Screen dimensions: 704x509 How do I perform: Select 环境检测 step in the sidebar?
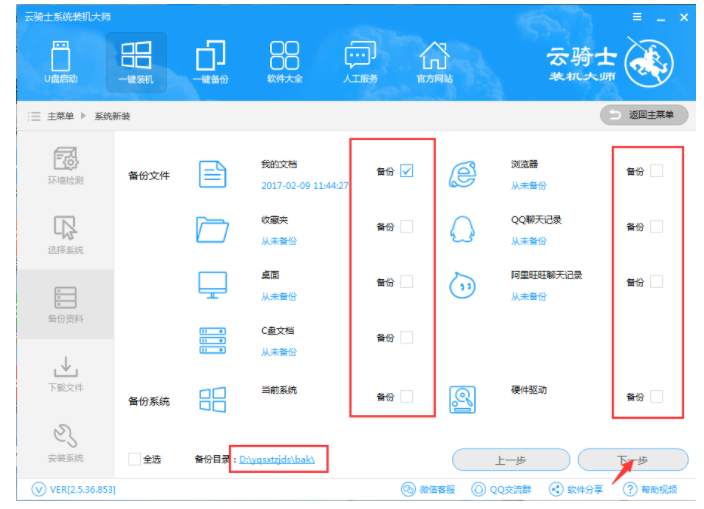[66, 166]
